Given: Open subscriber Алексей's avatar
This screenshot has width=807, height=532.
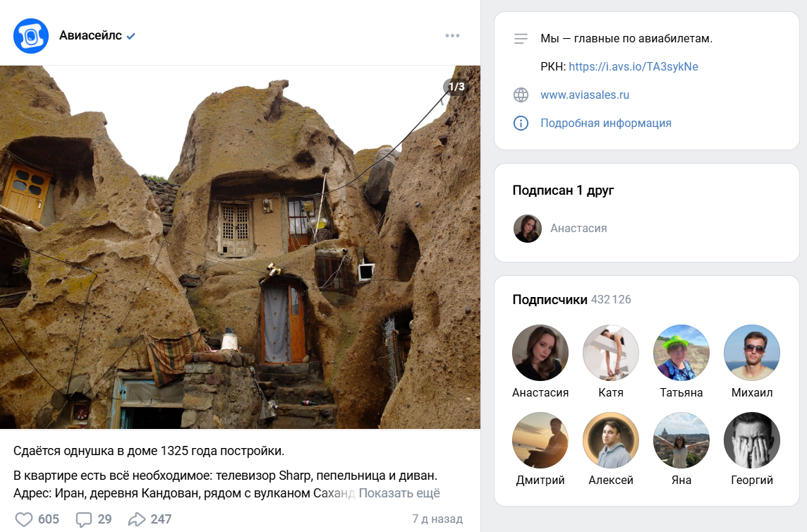Looking at the screenshot, I should click(x=611, y=440).
